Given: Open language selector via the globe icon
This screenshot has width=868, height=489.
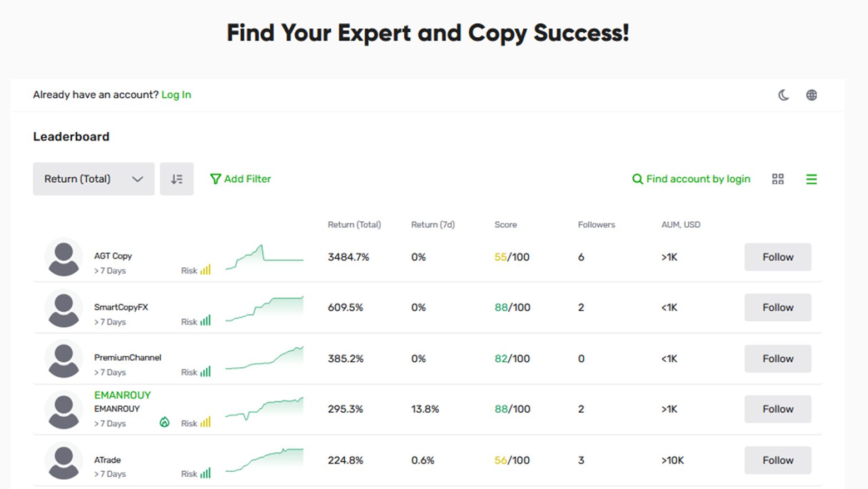Looking at the screenshot, I should click(811, 95).
